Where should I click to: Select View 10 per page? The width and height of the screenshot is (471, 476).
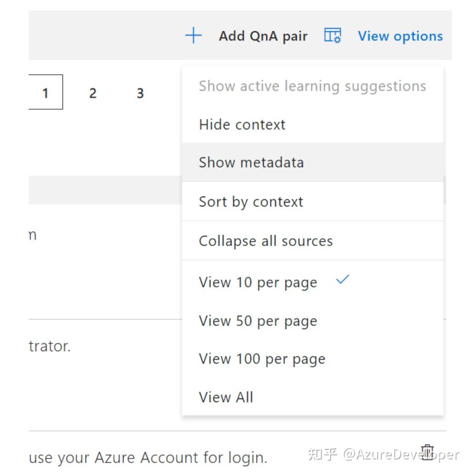pyautogui.click(x=258, y=282)
